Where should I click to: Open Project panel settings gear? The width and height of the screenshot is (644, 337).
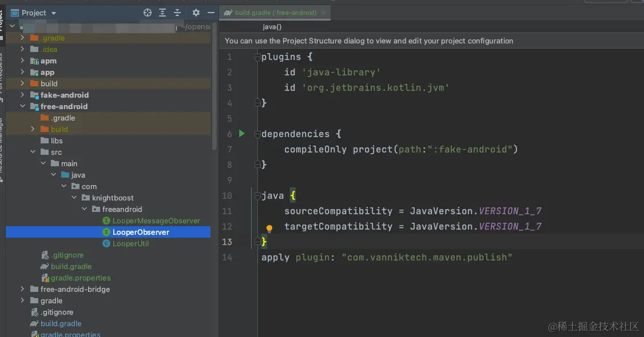click(x=196, y=13)
